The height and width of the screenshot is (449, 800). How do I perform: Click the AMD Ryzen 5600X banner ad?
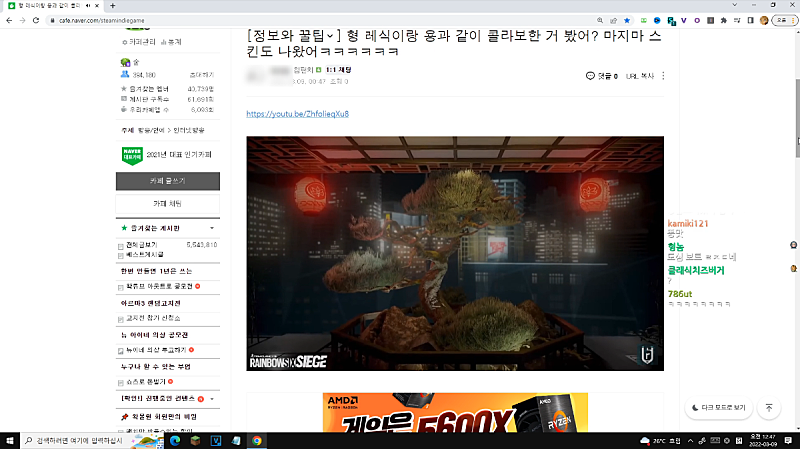pos(455,412)
